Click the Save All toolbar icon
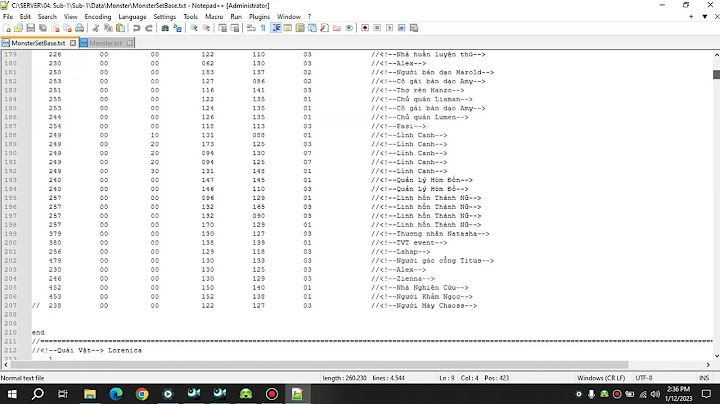 43,28
